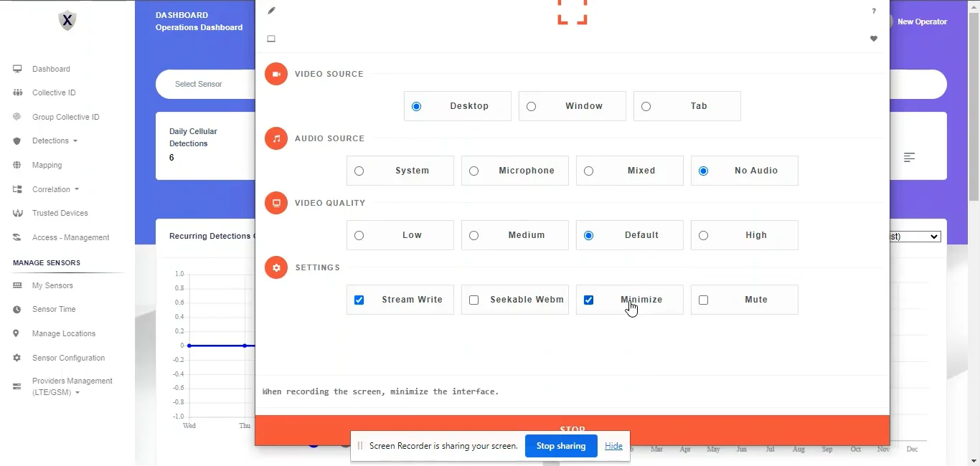Expand the Detections sidebar submenu

pyautogui.click(x=55, y=141)
